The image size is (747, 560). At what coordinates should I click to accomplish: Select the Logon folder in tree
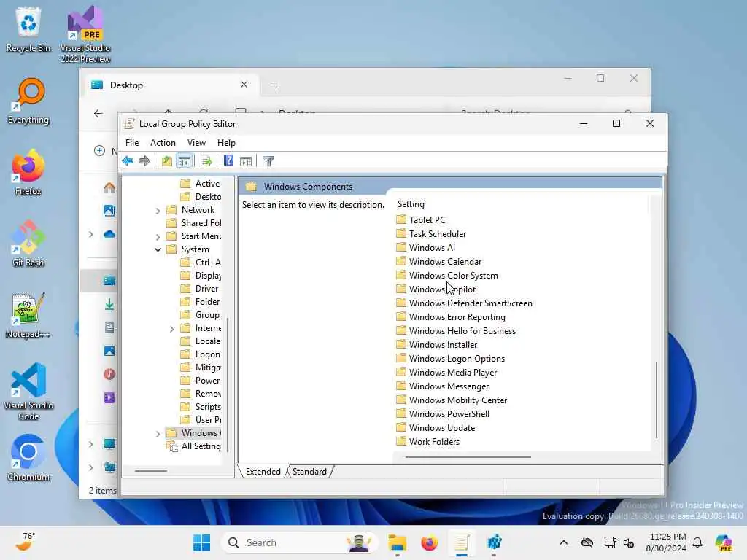(201, 354)
